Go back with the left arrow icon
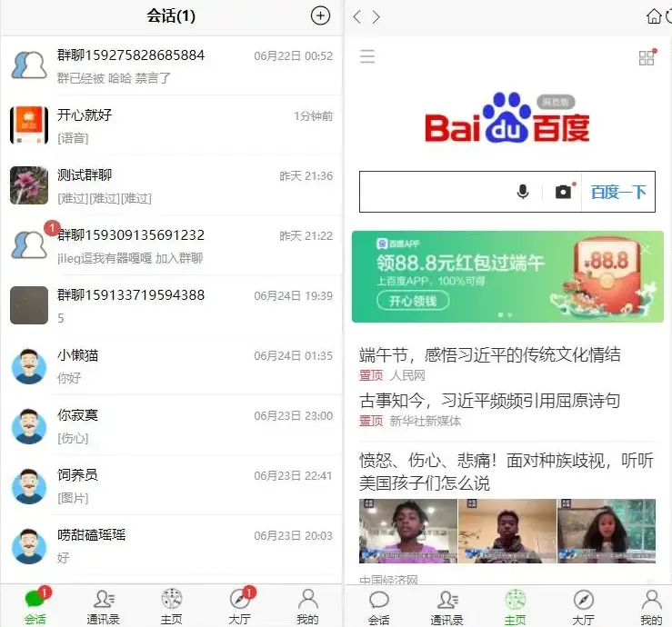 [357, 16]
